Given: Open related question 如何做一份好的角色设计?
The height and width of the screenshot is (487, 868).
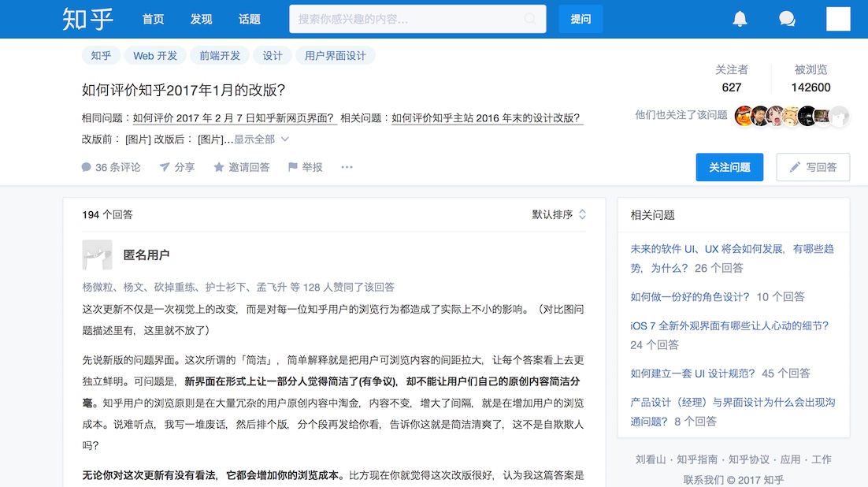Looking at the screenshot, I should [x=690, y=297].
